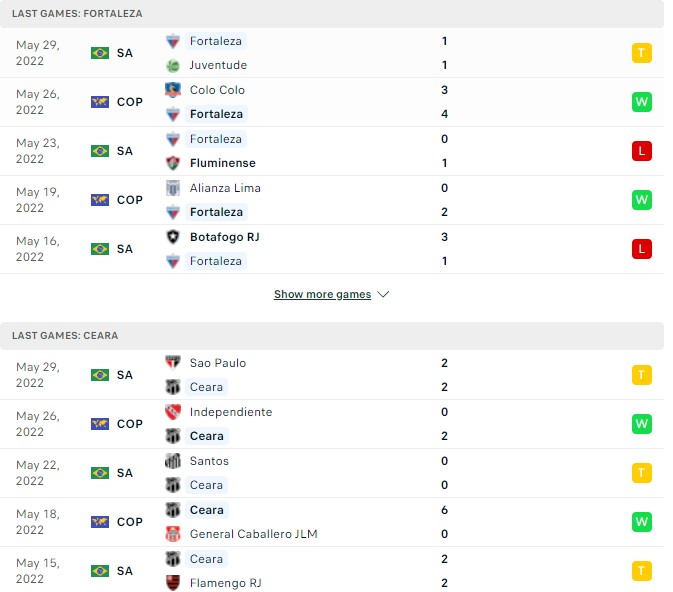Open the Last Games: Ceara section header
The height and width of the screenshot is (592, 673).
pos(65,336)
